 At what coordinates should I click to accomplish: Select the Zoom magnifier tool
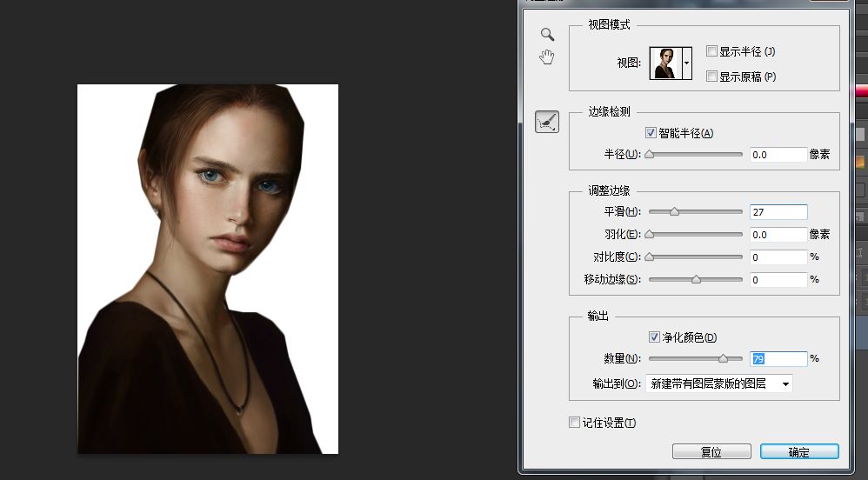[x=547, y=34]
